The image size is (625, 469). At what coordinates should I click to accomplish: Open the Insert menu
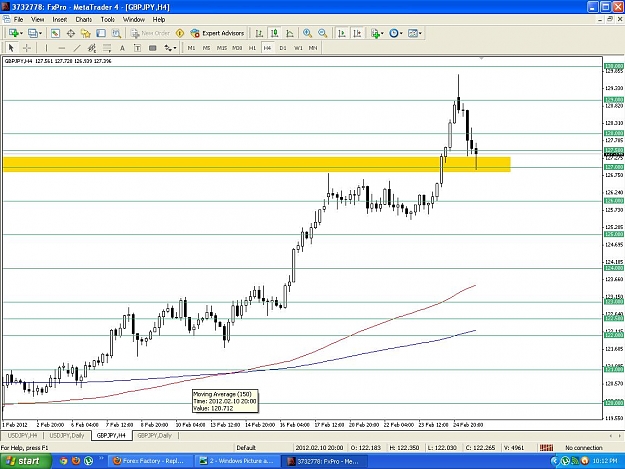[60, 20]
